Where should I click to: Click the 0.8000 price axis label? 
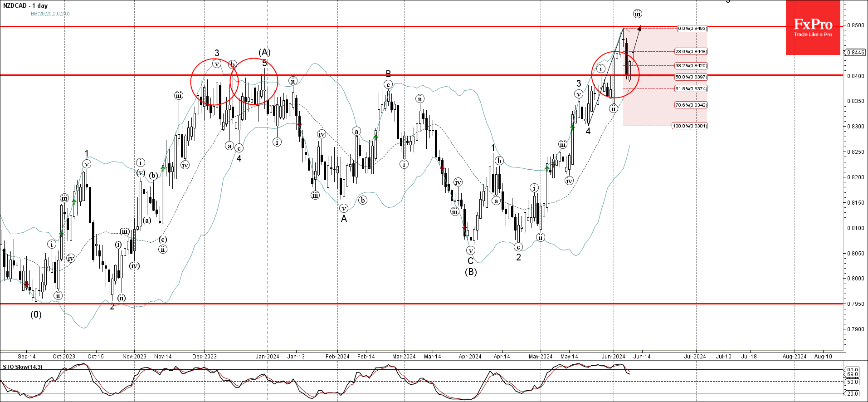pyautogui.click(x=855, y=279)
